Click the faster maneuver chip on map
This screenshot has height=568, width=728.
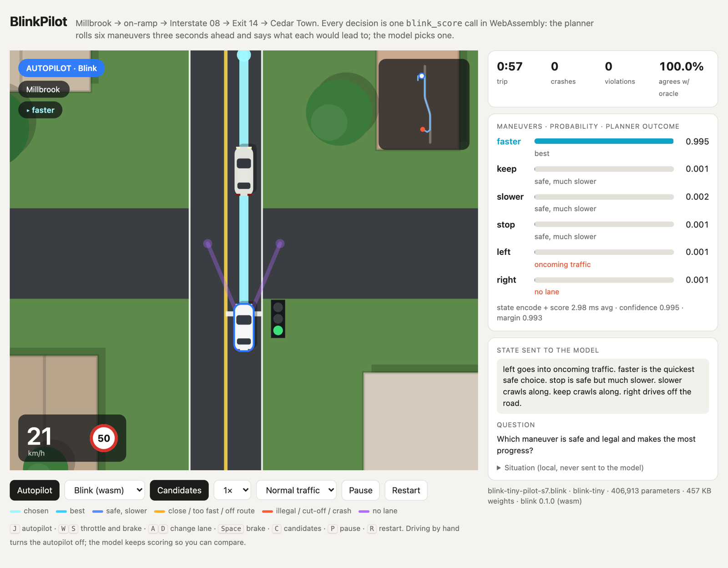[x=40, y=110]
